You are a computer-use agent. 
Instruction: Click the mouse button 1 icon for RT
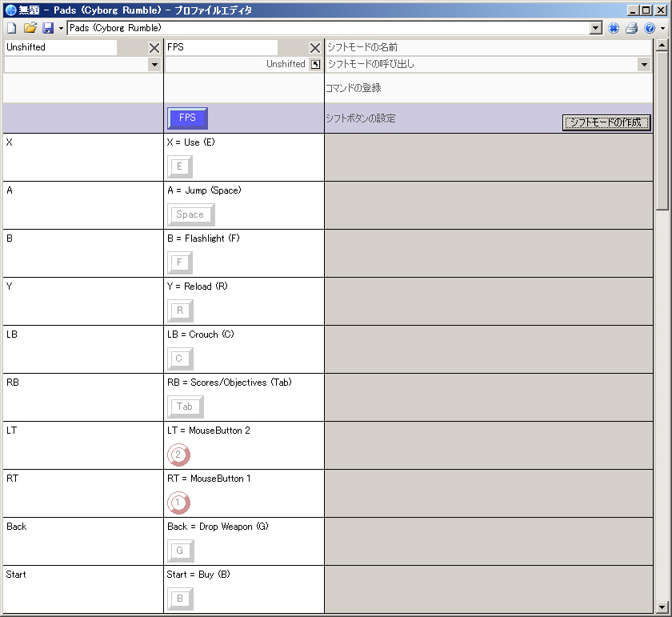point(178,503)
